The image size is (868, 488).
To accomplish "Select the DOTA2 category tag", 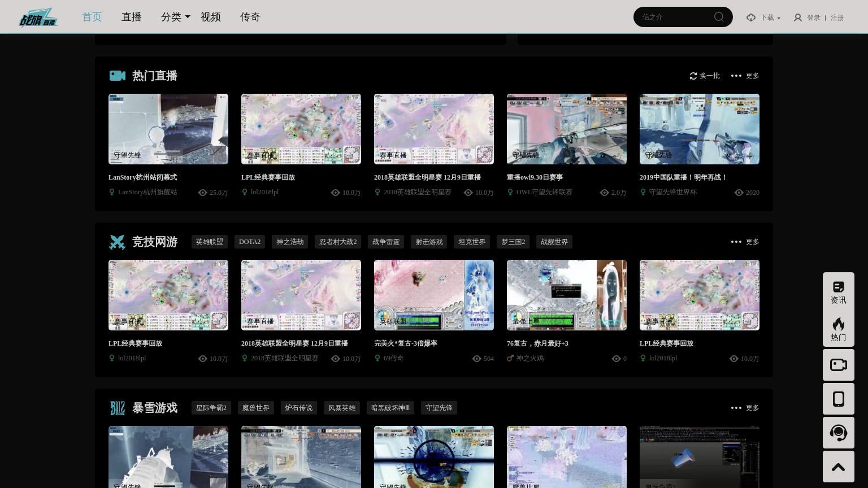I will click(x=250, y=242).
